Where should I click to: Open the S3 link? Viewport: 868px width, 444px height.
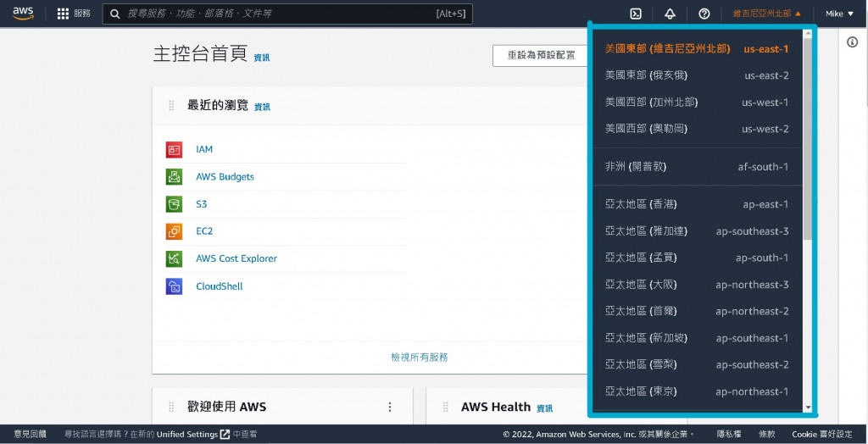(201, 203)
